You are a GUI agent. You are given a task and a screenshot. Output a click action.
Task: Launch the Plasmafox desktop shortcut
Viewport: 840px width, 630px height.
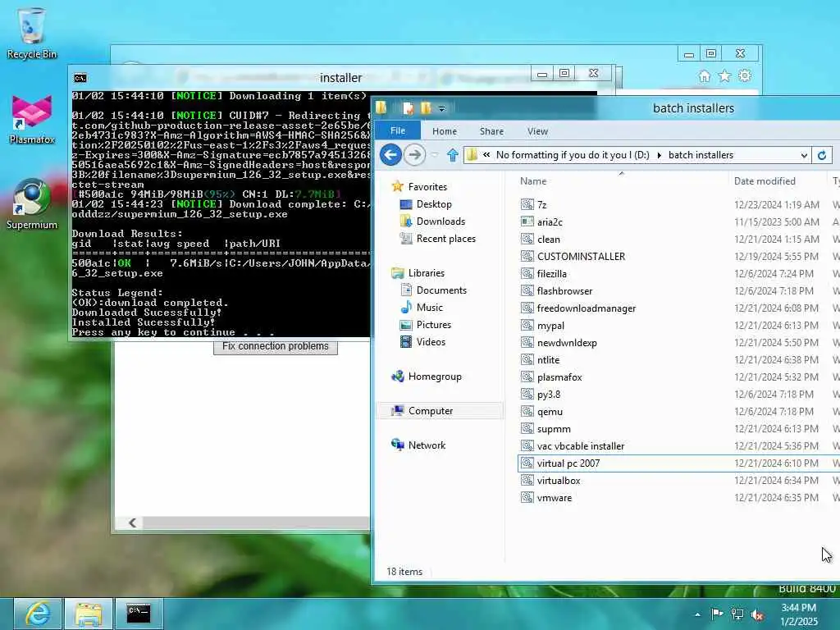32,119
